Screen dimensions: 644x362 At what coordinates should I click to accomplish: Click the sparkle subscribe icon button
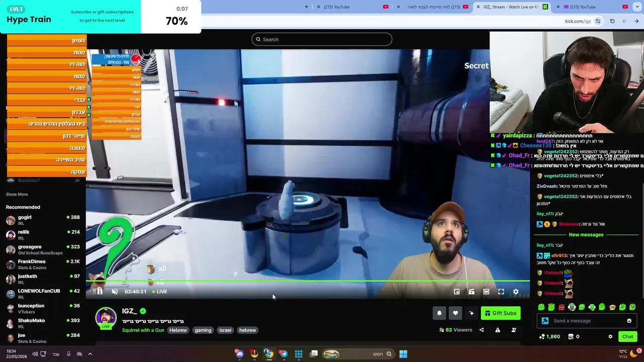tap(471, 313)
